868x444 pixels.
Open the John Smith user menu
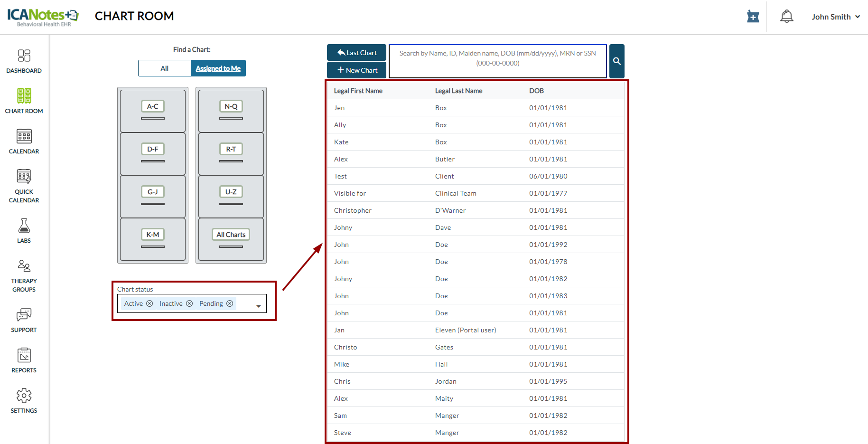tap(835, 17)
